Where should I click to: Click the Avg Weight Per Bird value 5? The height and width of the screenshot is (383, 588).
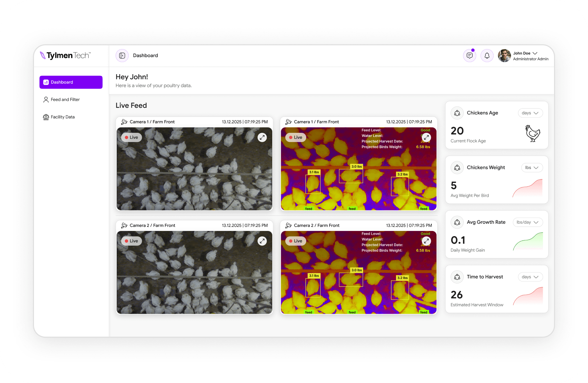pyautogui.click(x=454, y=186)
